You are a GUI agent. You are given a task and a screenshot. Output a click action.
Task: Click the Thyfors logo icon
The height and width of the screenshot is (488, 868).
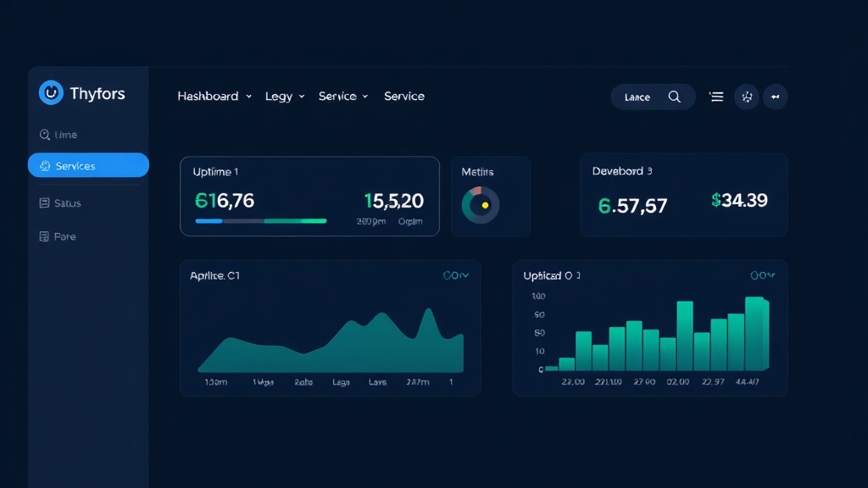51,93
